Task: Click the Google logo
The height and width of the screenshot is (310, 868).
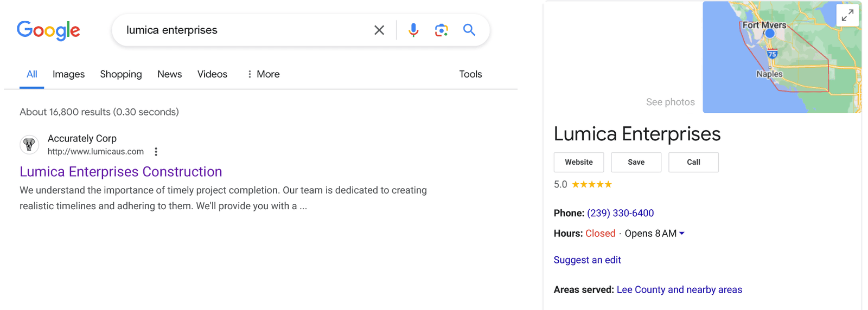Action: point(48,30)
